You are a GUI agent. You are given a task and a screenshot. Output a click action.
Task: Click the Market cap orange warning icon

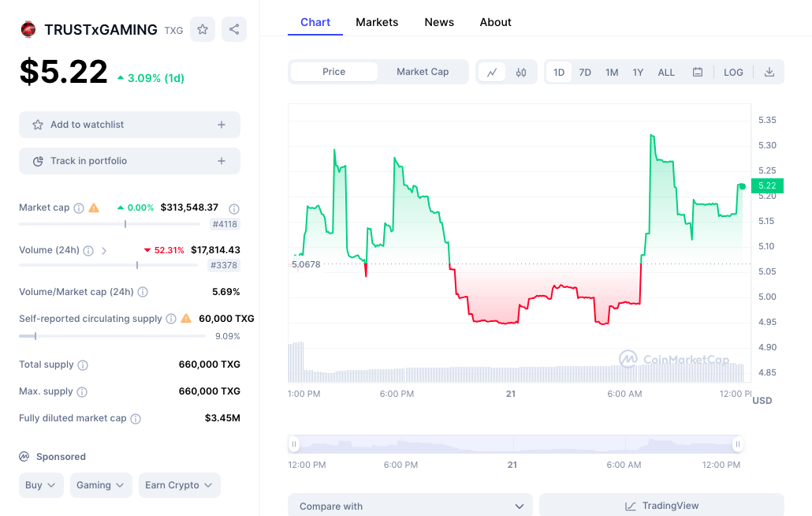(x=94, y=208)
